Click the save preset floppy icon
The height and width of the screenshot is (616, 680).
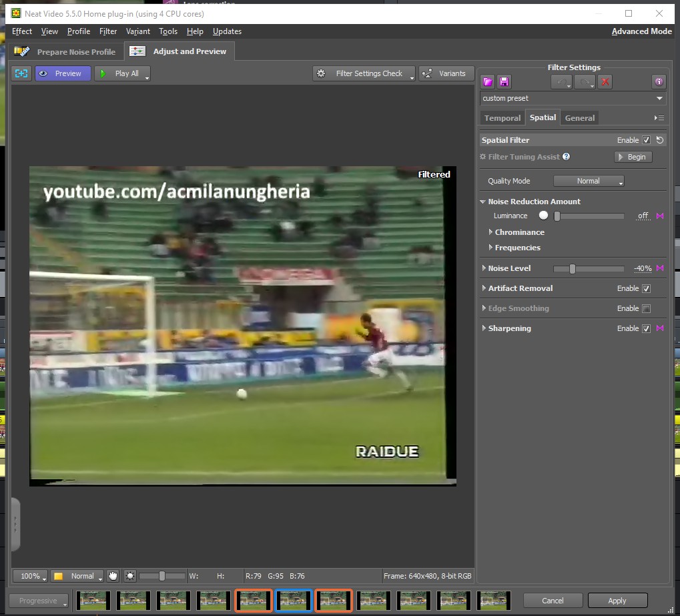tap(504, 81)
